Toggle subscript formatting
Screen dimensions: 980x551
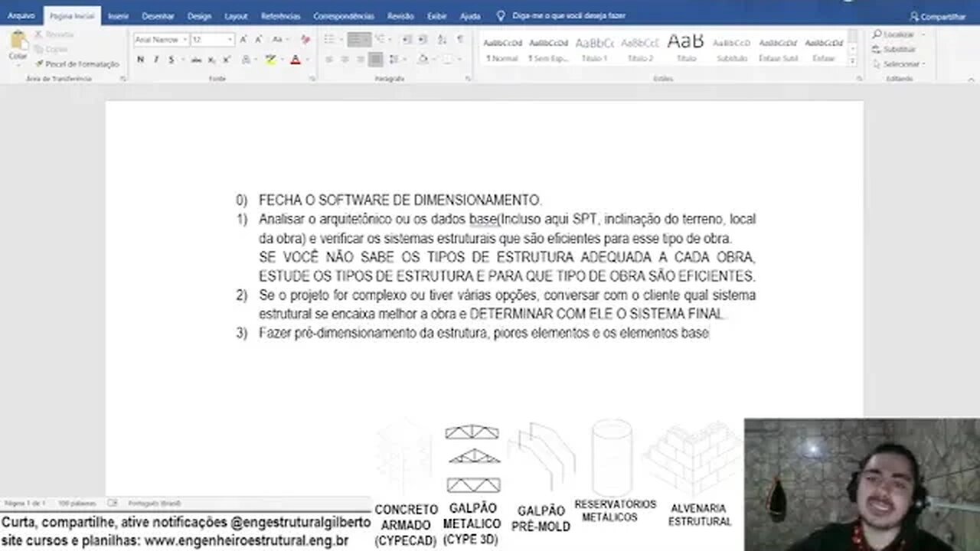211,60
